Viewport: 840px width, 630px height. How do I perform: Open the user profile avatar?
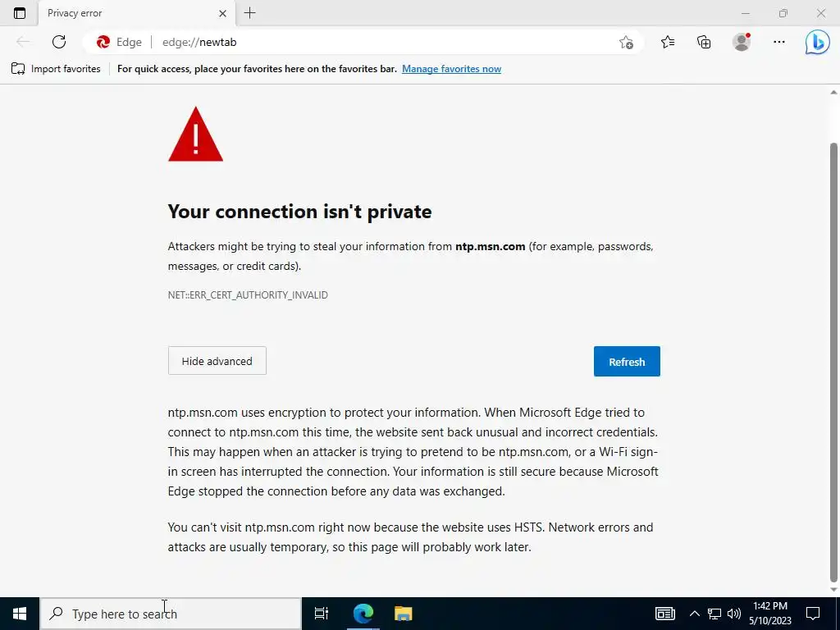pos(742,42)
